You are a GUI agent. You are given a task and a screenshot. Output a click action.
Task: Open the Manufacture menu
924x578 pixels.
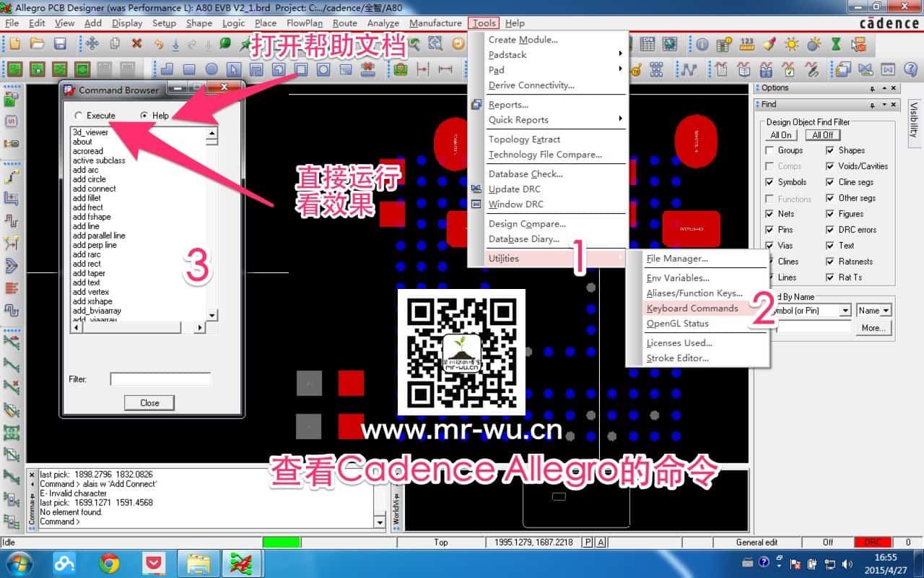pos(435,23)
